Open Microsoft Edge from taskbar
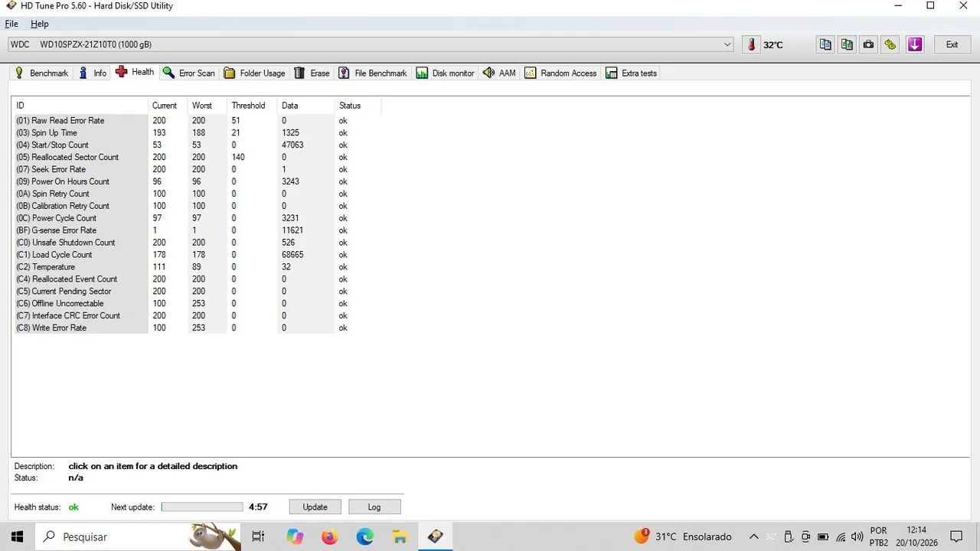Image resolution: width=980 pixels, height=551 pixels. 365,536
